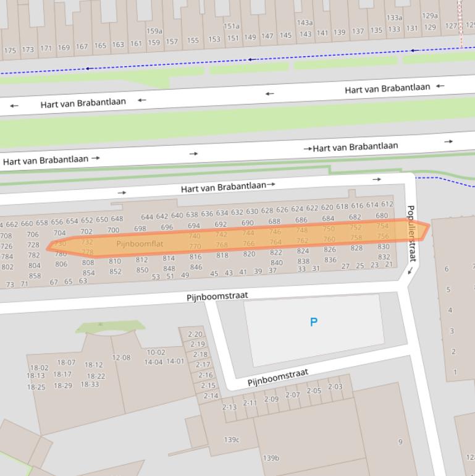Select house number 139c building
Viewport: 475px width, 476px height.
[232, 440]
